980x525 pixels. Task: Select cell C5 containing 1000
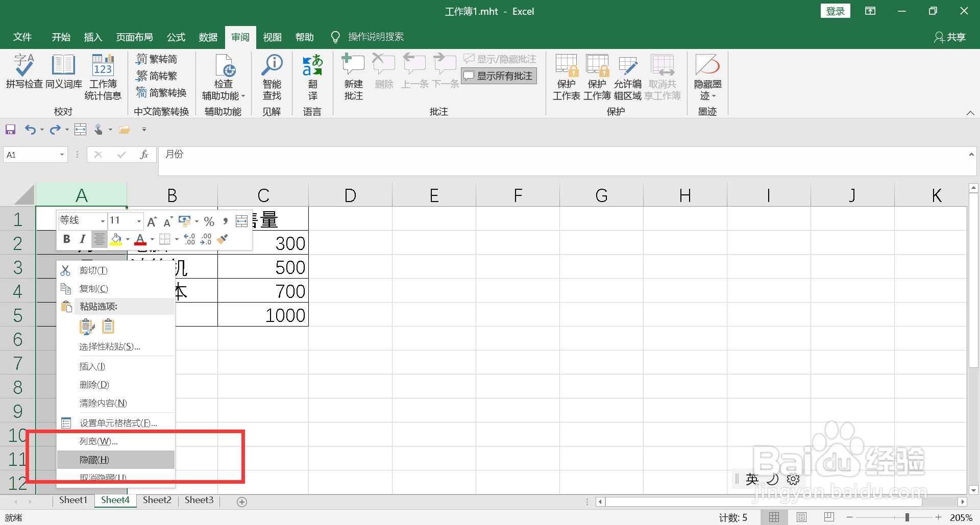click(x=263, y=315)
